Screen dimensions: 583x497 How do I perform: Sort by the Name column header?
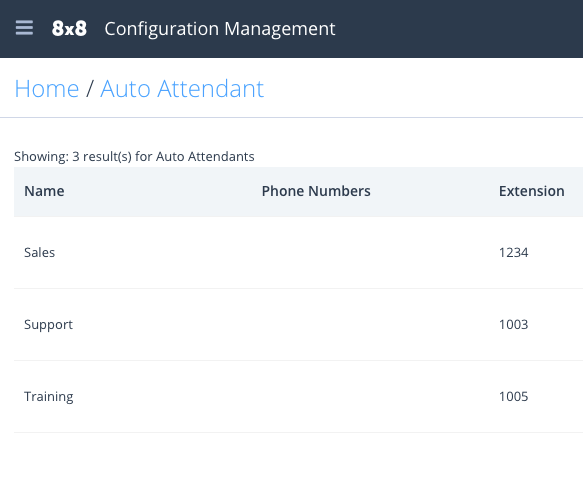(x=44, y=191)
